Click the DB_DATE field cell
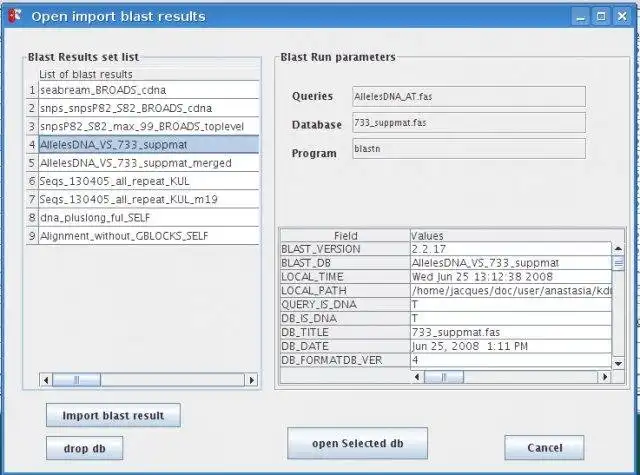The image size is (640, 475). coord(345,346)
